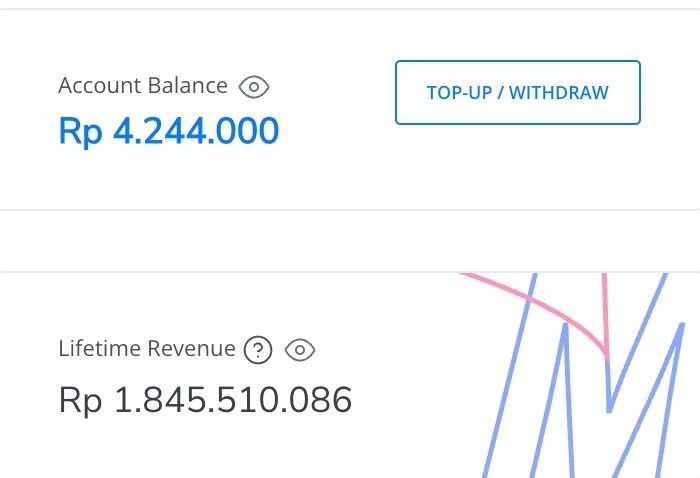Viewport: 700px width, 478px height.
Task: Click the word Revenue in the heading
Action: click(x=191, y=348)
